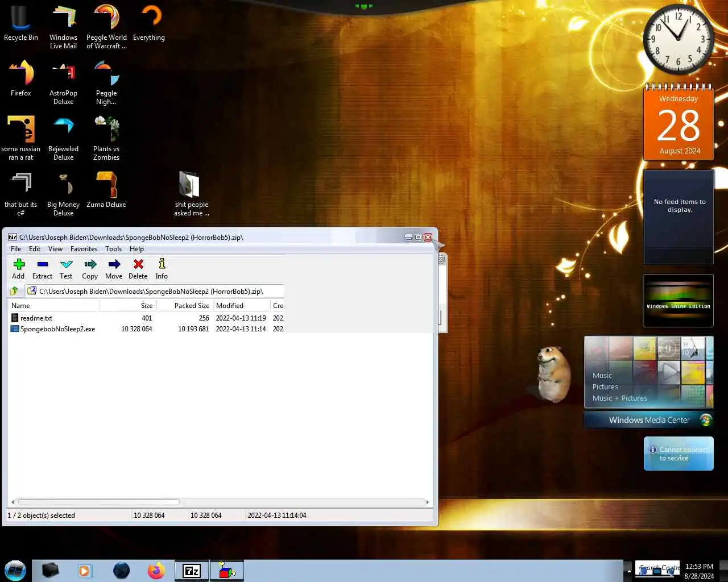Open Pictures in Media Center gadget
728x582 pixels.
coord(605,387)
